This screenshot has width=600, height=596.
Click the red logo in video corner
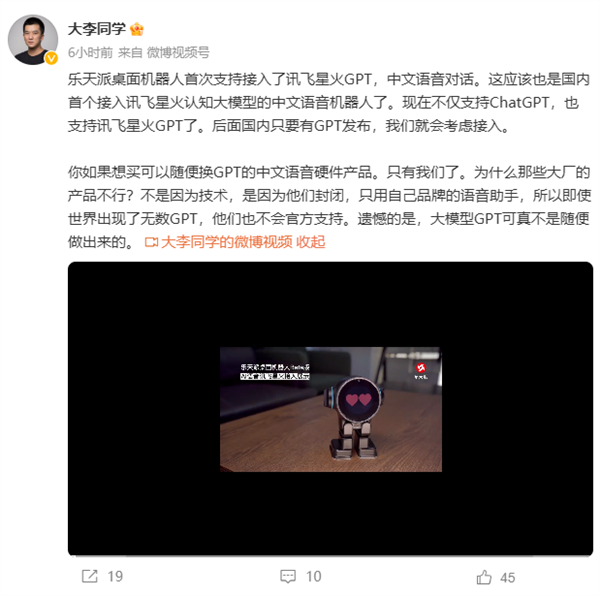pyautogui.click(x=421, y=368)
